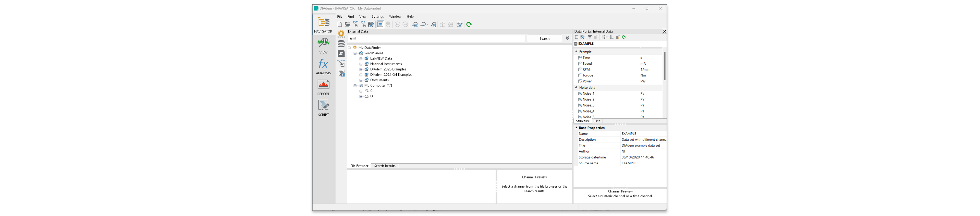Open the REPORT panel

click(323, 87)
